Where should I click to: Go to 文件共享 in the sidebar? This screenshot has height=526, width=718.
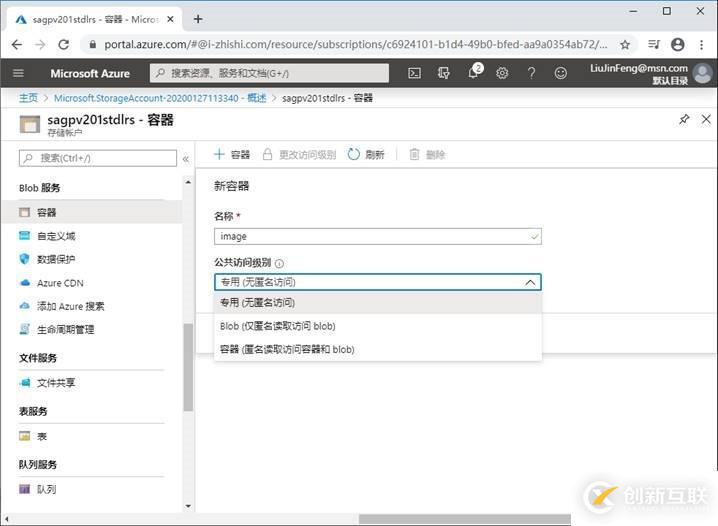[56, 382]
